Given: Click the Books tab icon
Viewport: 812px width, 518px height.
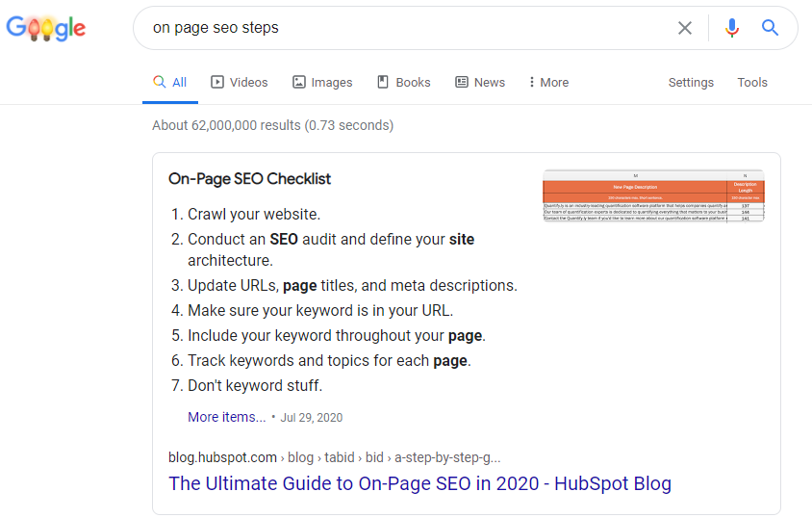Looking at the screenshot, I should point(383,82).
